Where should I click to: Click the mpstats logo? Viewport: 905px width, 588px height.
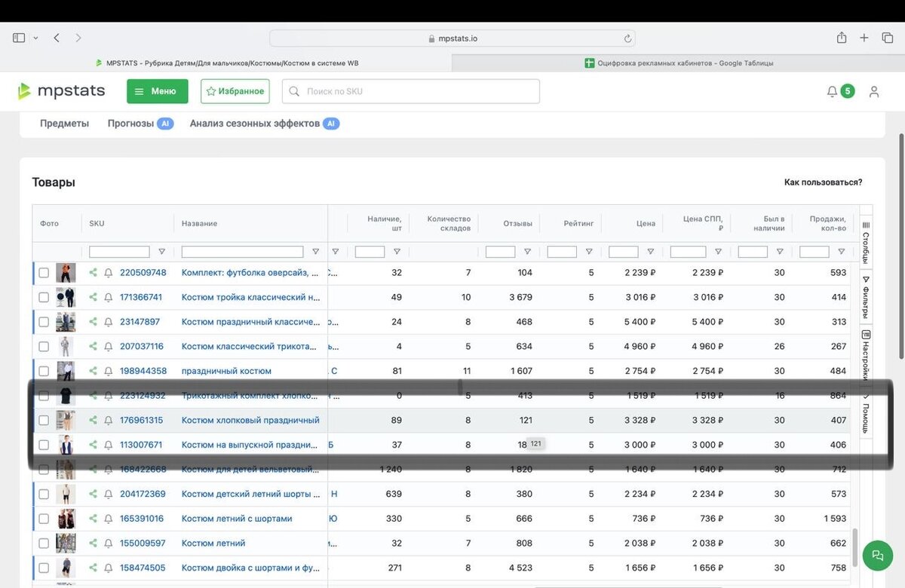click(x=62, y=91)
